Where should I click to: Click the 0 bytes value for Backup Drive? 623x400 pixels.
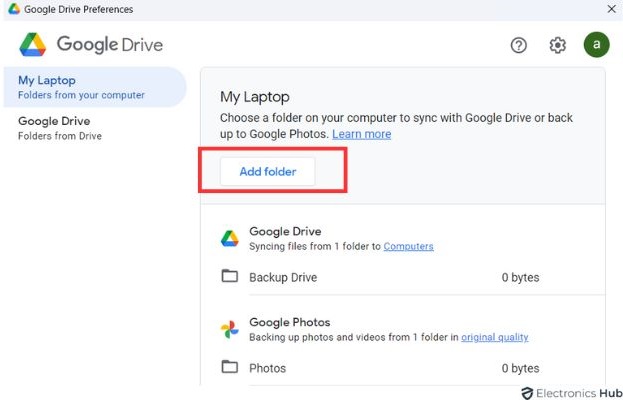(520, 277)
